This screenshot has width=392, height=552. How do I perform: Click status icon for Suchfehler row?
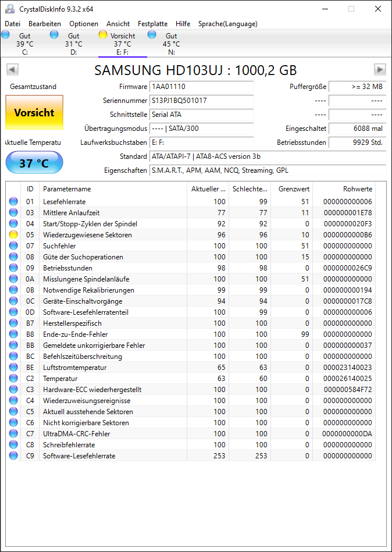(13, 245)
